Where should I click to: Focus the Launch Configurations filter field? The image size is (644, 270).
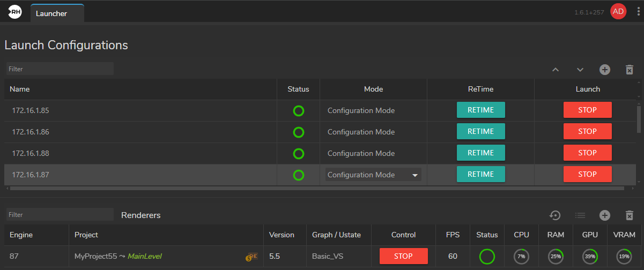[x=60, y=69]
